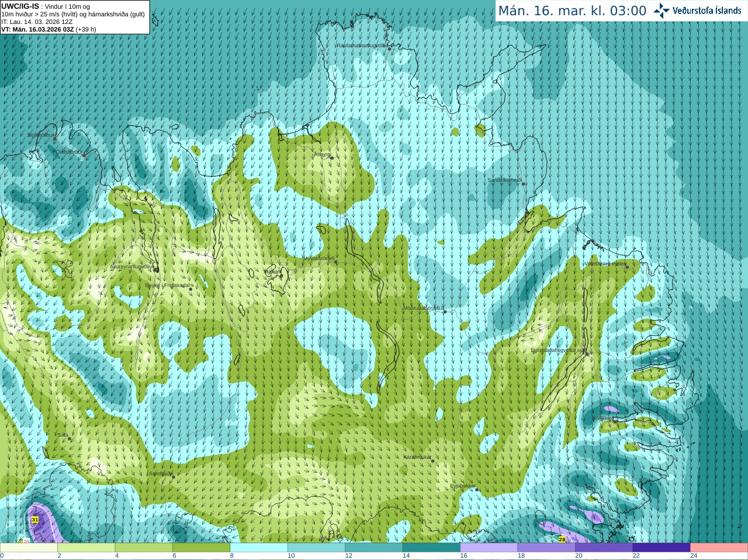This screenshot has width=748, height=560.
Task: Click the 8–10 m/s light cyan swatch
Action: pyautogui.click(x=259, y=548)
